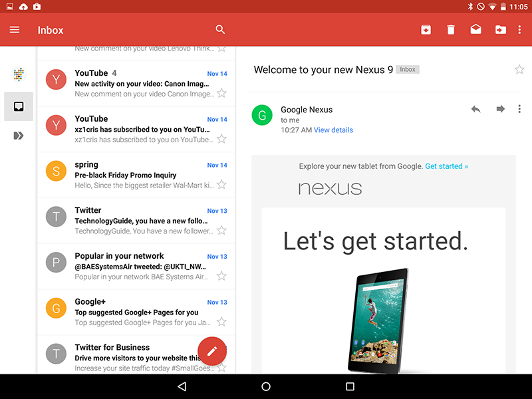Screen dimensions: 532x399
Task: Open the action bar overflow menu
Action: (519, 29)
